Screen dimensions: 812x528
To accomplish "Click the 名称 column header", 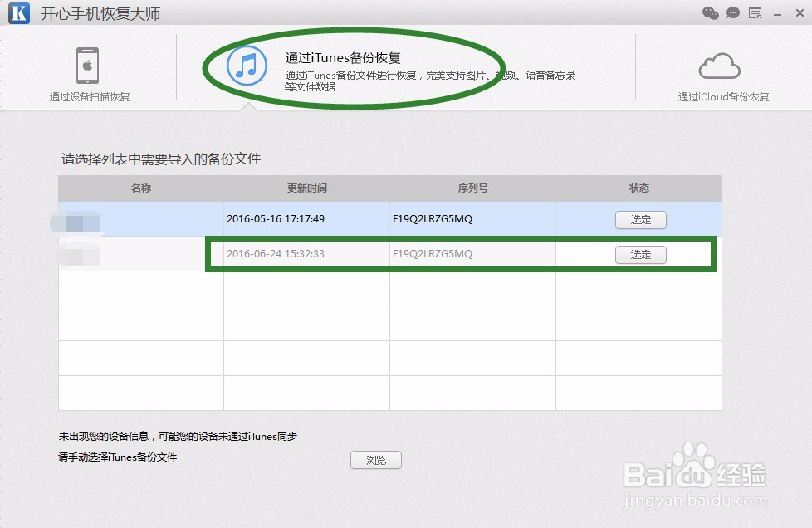I will [141, 188].
